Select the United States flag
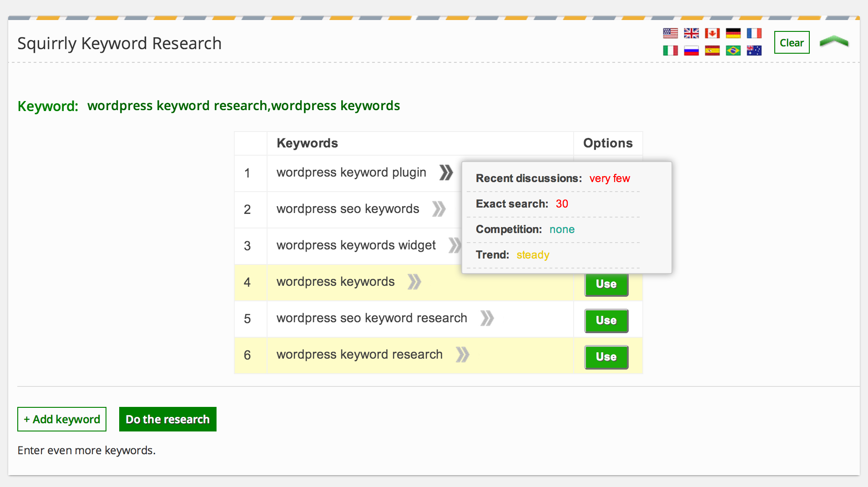The image size is (868, 487). 670,33
